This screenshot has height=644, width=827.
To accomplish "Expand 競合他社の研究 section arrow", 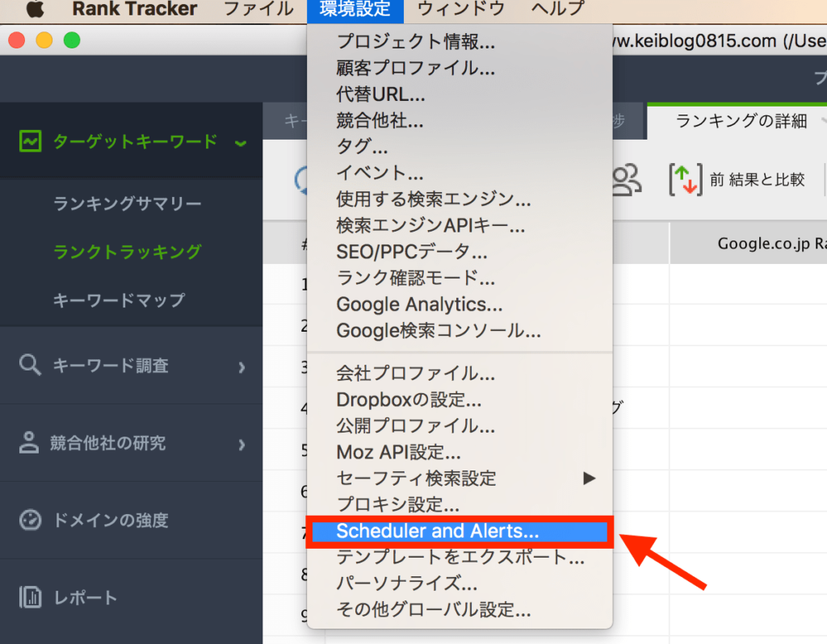I will click(242, 445).
